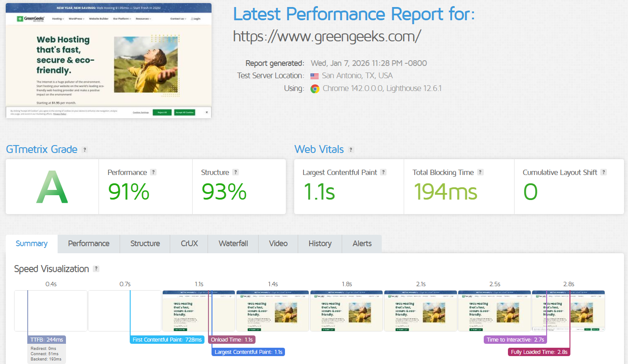
Task: Click the GreenGeeks site screenshot thumbnail
Action: click(x=109, y=61)
